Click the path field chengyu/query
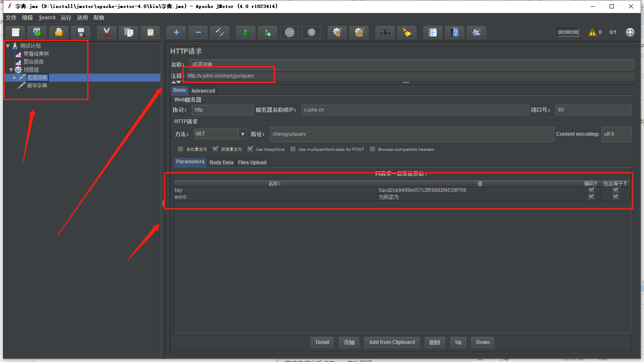This screenshot has width=644, height=362. pos(412,134)
